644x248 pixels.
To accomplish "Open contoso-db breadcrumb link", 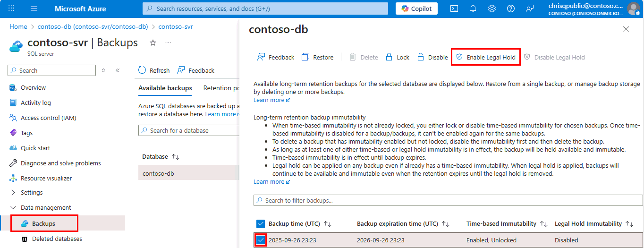I will tap(93, 27).
